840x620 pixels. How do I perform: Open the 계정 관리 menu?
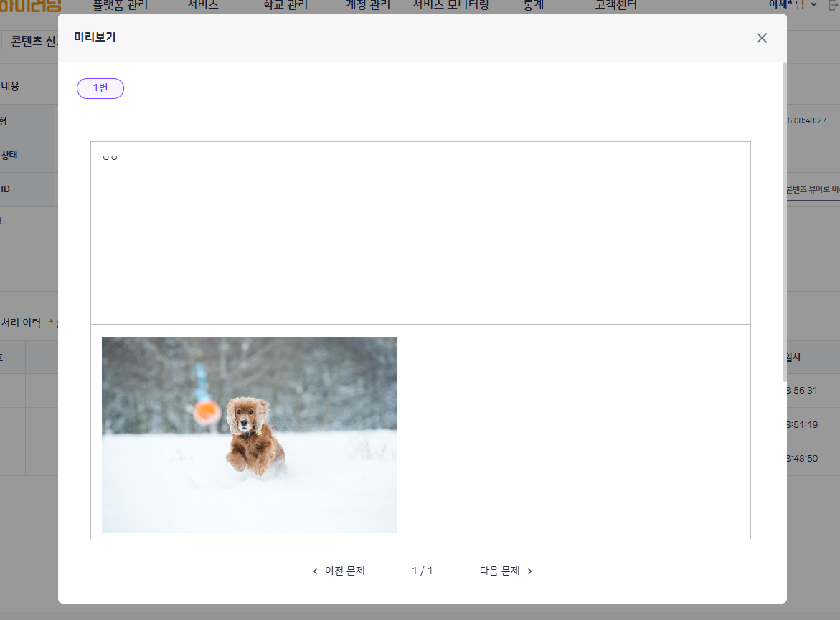coord(368,6)
